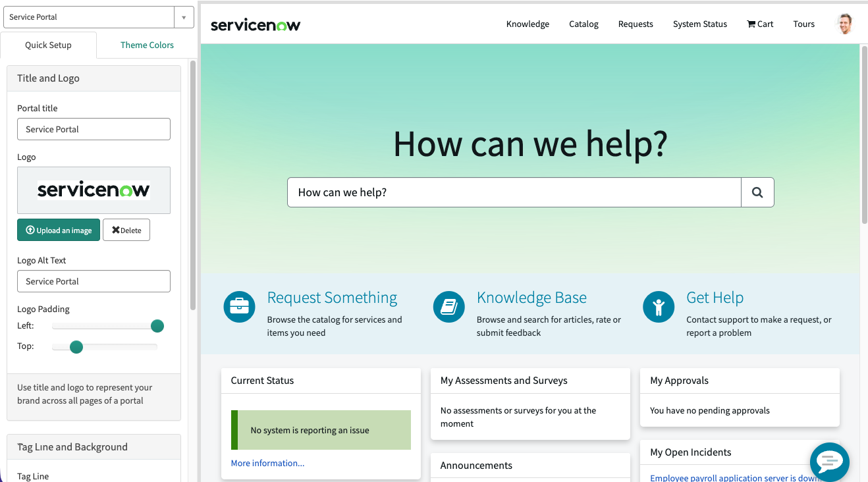Click the My Approvals widget title
868x482 pixels.
679,381
